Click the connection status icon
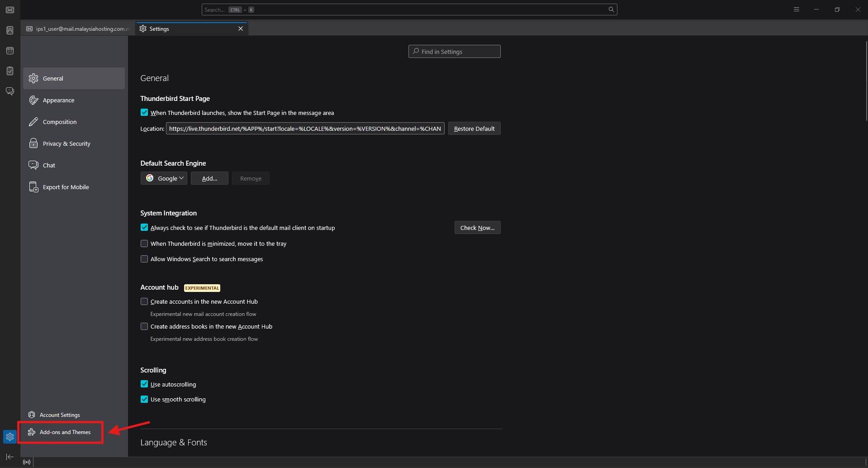Image resolution: width=868 pixels, height=468 pixels. click(x=27, y=462)
